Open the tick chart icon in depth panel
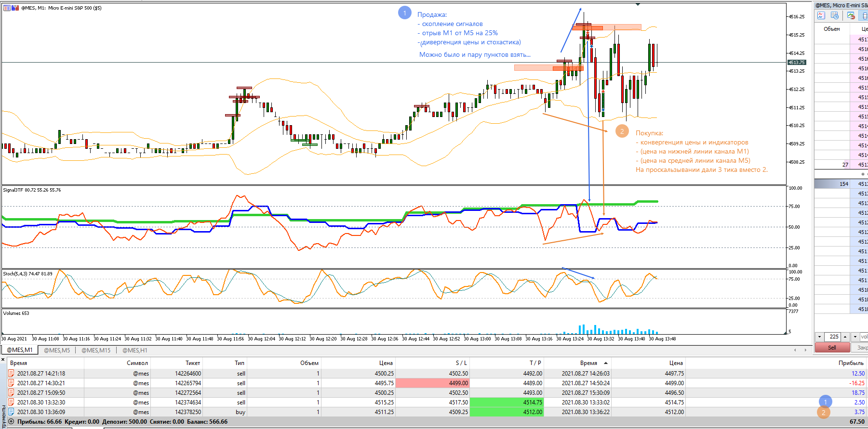868x429 pixels. tap(821, 15)
